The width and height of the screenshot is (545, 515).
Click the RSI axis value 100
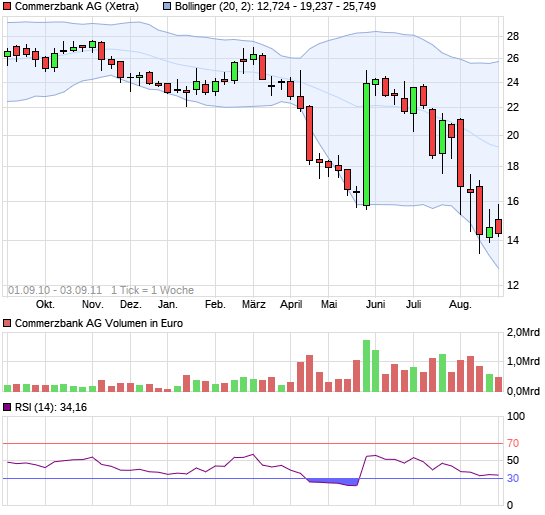coord(516,416)
